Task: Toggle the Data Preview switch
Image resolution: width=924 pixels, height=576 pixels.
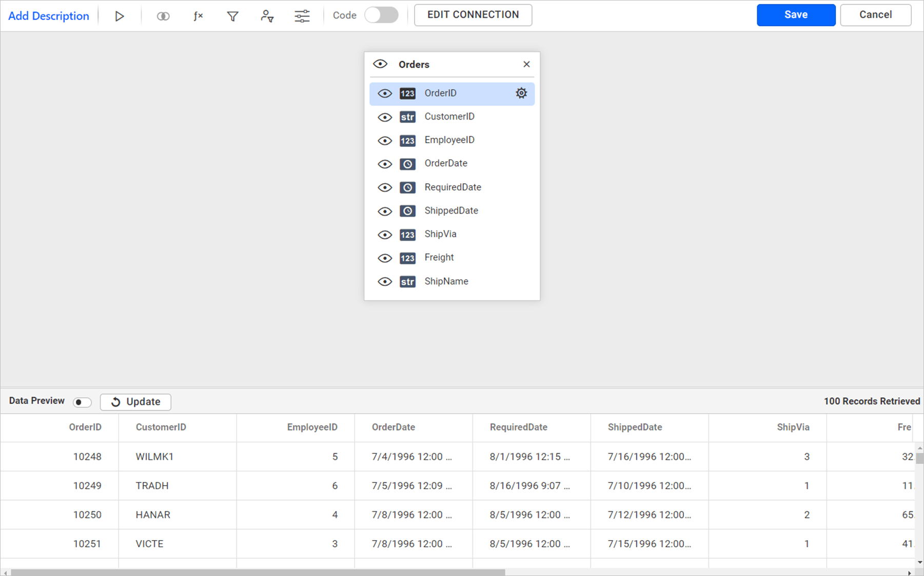Action: coord(82,402)
